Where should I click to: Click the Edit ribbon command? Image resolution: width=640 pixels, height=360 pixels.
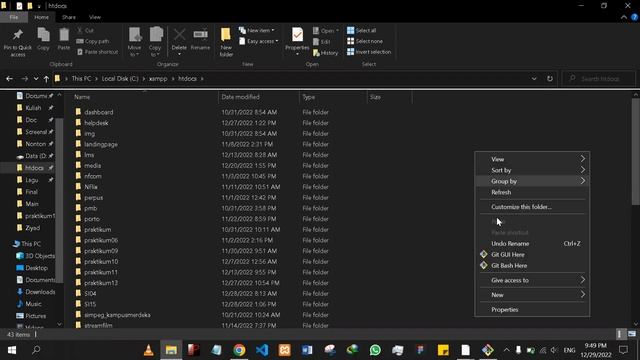coord(322,42)
